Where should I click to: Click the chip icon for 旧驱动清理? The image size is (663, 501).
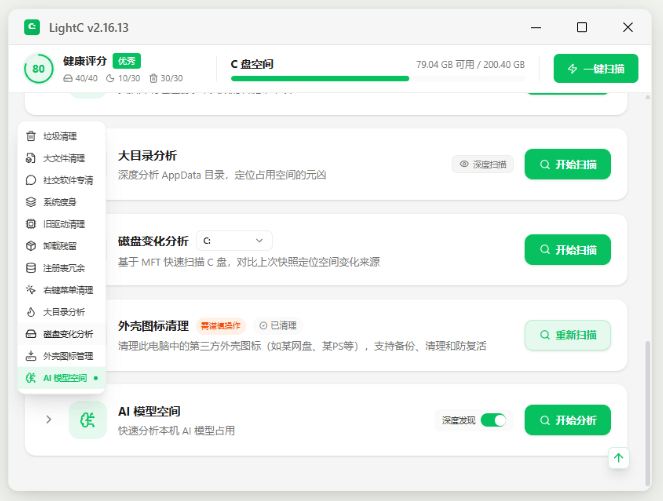tap(31, 224)
